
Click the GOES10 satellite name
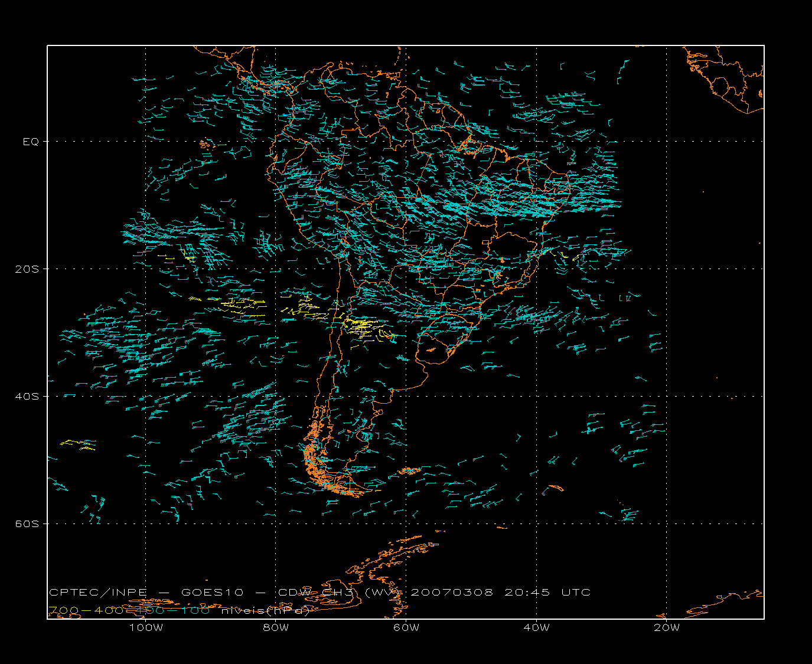(x=211, y=592)
